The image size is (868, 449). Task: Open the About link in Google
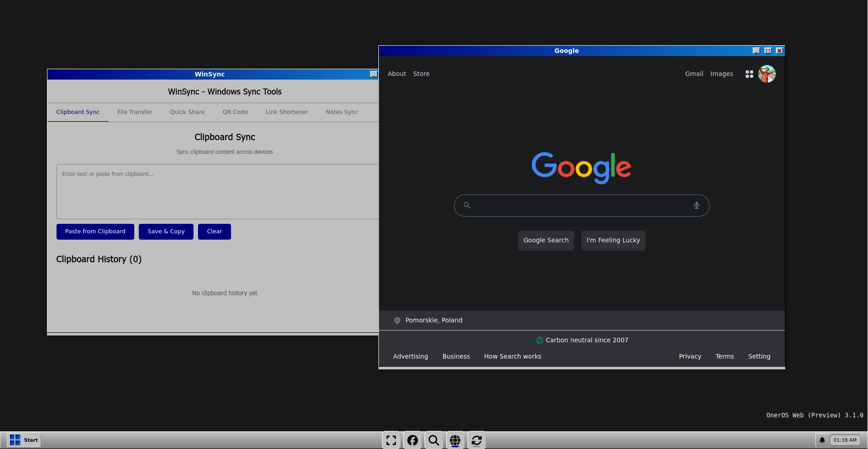(397, 74)
